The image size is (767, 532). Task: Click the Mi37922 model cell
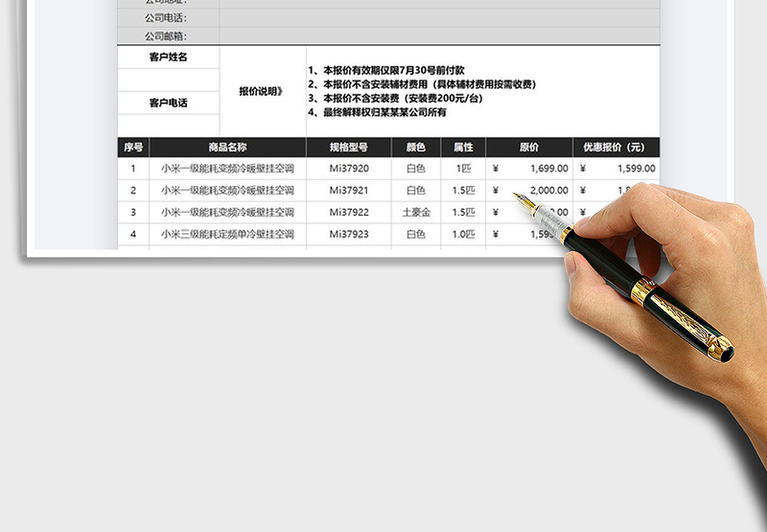(x=349, y=213)
